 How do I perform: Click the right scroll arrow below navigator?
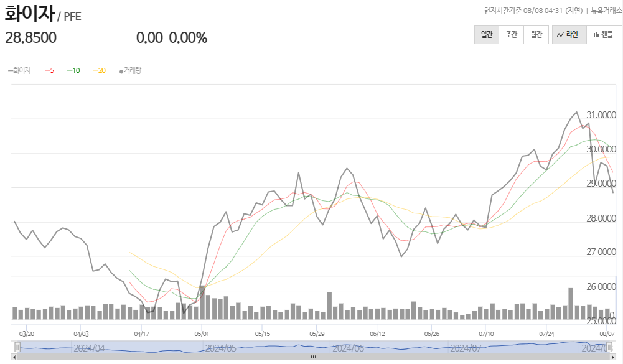613,357
